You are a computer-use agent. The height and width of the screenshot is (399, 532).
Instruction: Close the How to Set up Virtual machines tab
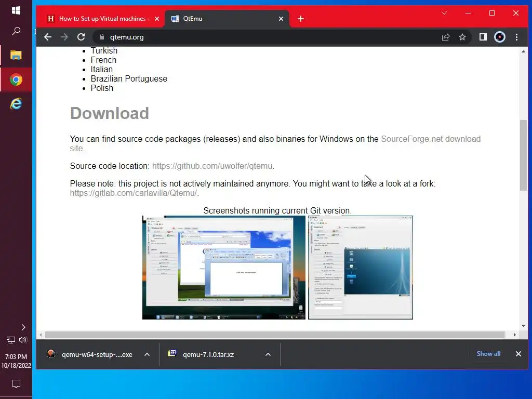(157, 19)
